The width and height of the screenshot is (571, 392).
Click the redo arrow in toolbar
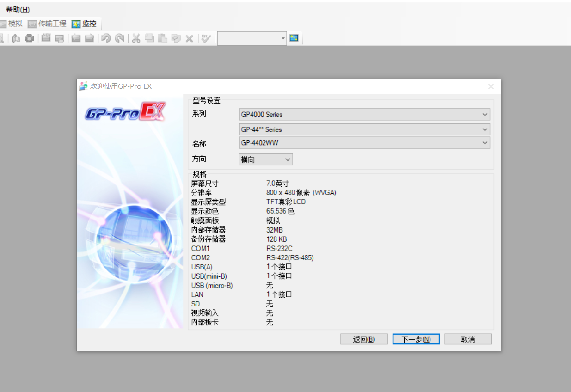[x=119, y=38]
